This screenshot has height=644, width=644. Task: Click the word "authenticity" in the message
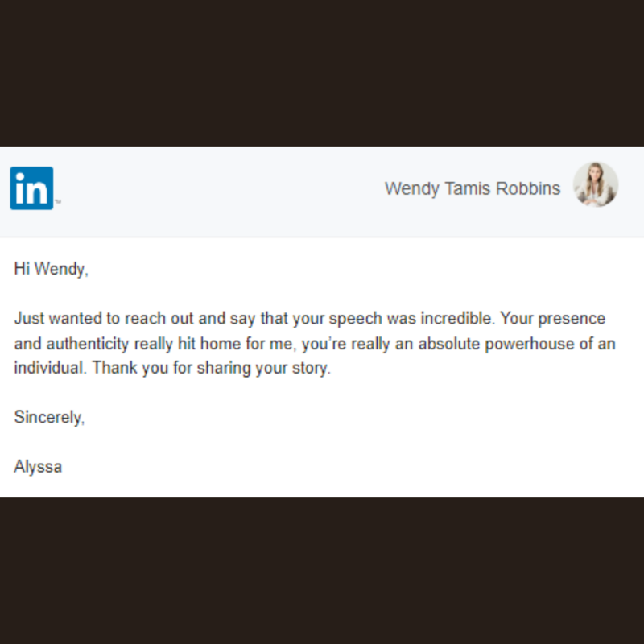pos(88,344)
